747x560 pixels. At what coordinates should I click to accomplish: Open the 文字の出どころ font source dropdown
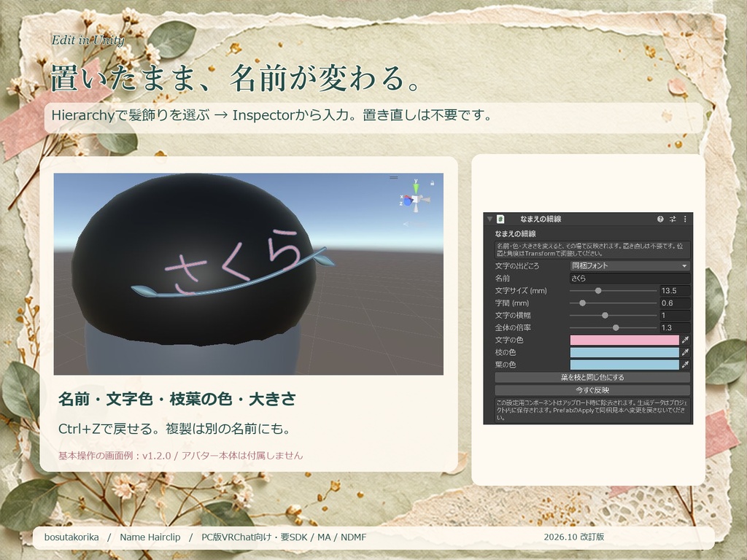[x=630, y=265]
